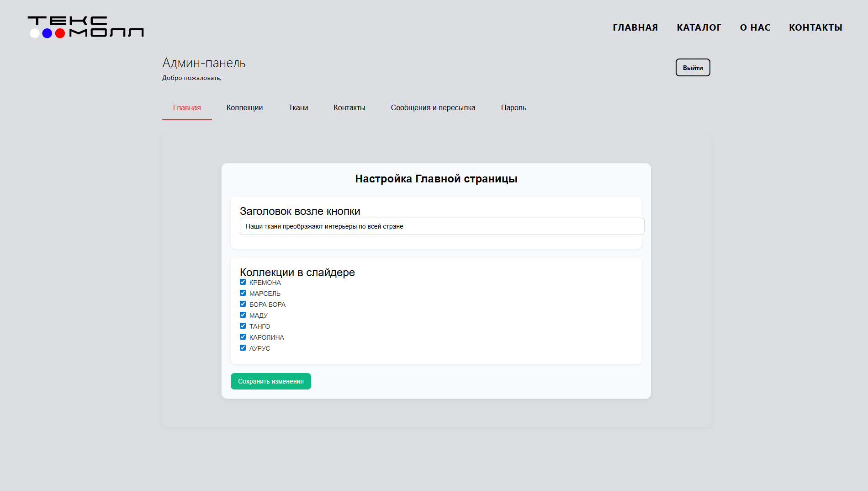Click the red dot in the logo
The width and height of the screenshot is (868, 491).
[x=59, y=33]
